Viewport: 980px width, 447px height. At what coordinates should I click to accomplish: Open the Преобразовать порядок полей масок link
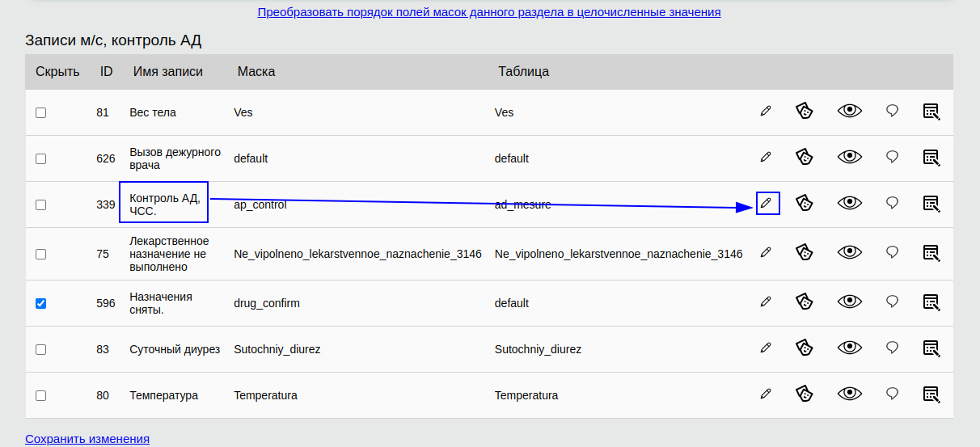coord(489,12)
